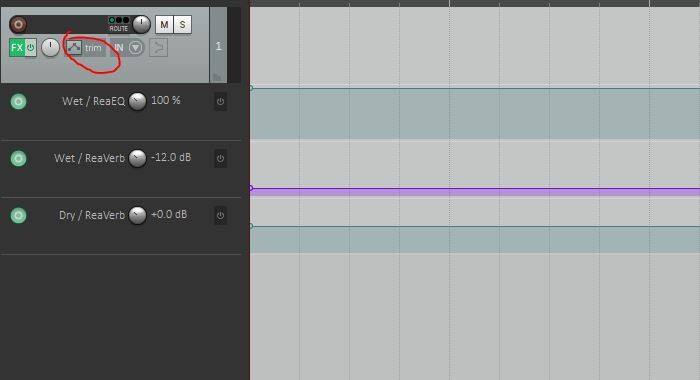This screenshot has width=700, height=380.
Task: Click the track envelope icon next to trim
Action: [74, 47]
